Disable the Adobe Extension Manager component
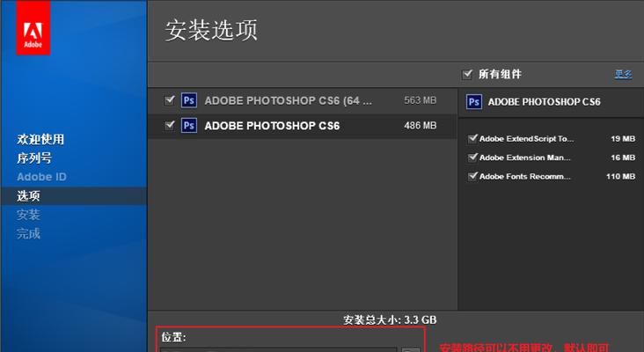Viewport: 644px width, 352px height. coord(473,158)
